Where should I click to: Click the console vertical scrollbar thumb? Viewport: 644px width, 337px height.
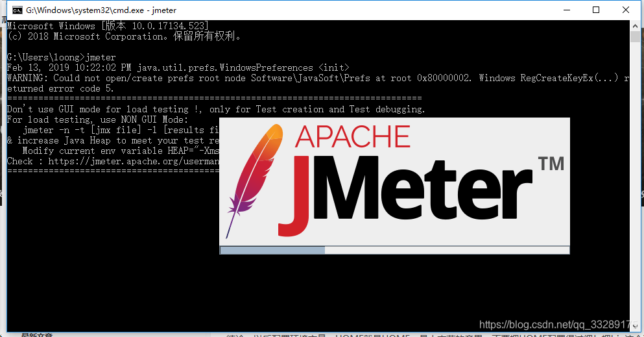click(x=636, y=36)
